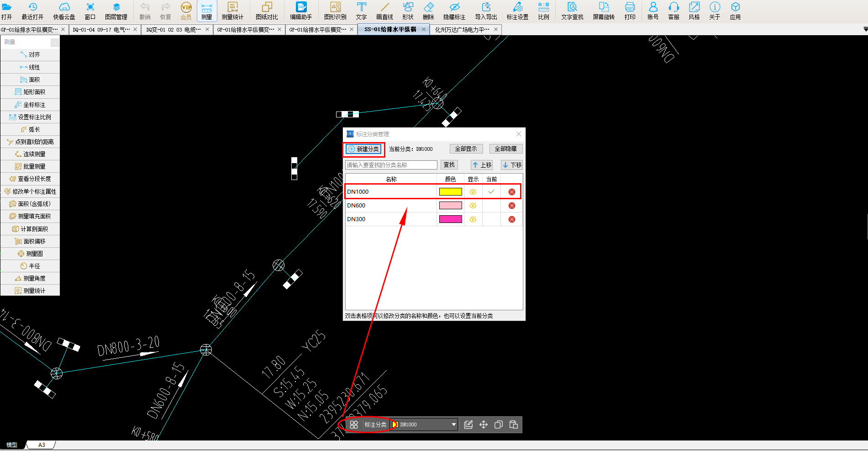Click the category name search input field
868x451 pixels.
pos(391,165)
